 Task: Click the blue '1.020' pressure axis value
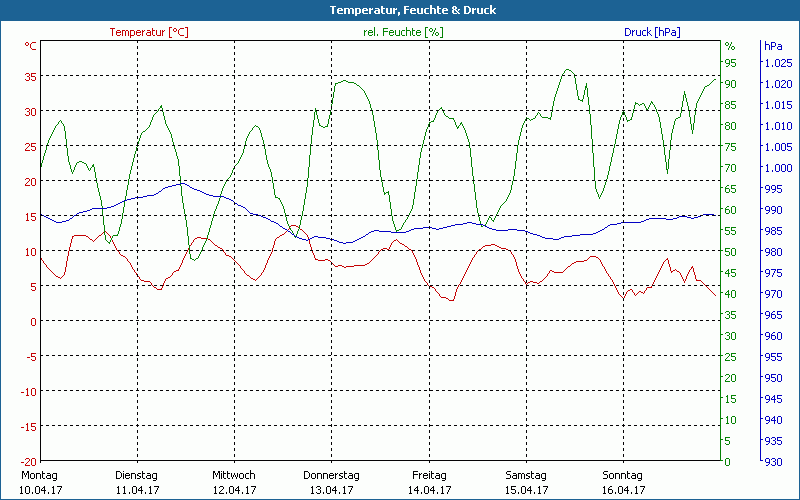(x=779, y=84)
